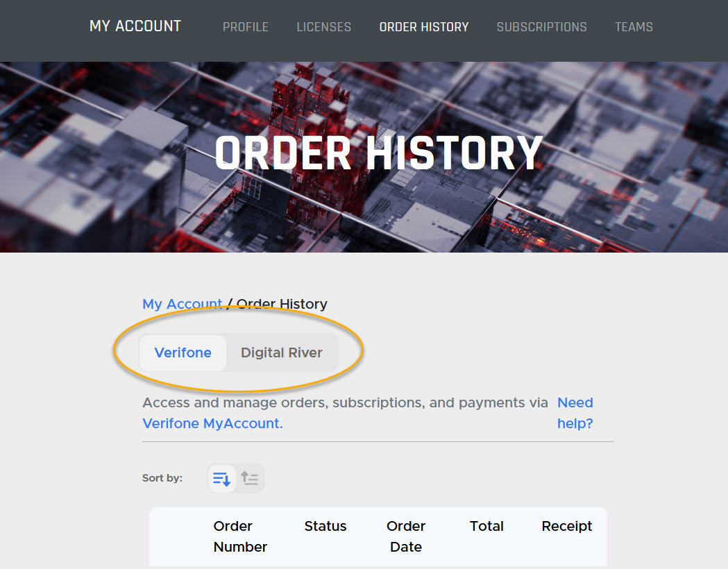Screen dimensions: 728x569
Task: Sort orders in ascending order icon
Action: [x=250, y=478]
